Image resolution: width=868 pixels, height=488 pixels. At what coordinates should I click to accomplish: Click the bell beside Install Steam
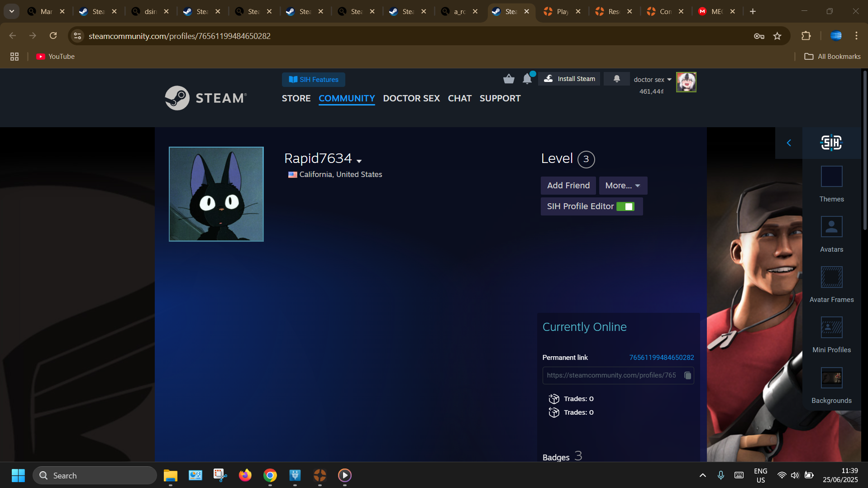616,79
